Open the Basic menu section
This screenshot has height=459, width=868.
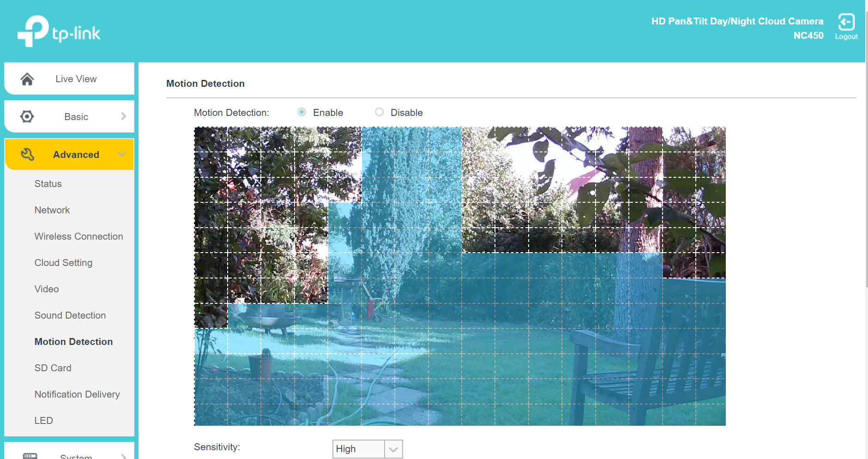pyautogui.click(x=69, y=116)
